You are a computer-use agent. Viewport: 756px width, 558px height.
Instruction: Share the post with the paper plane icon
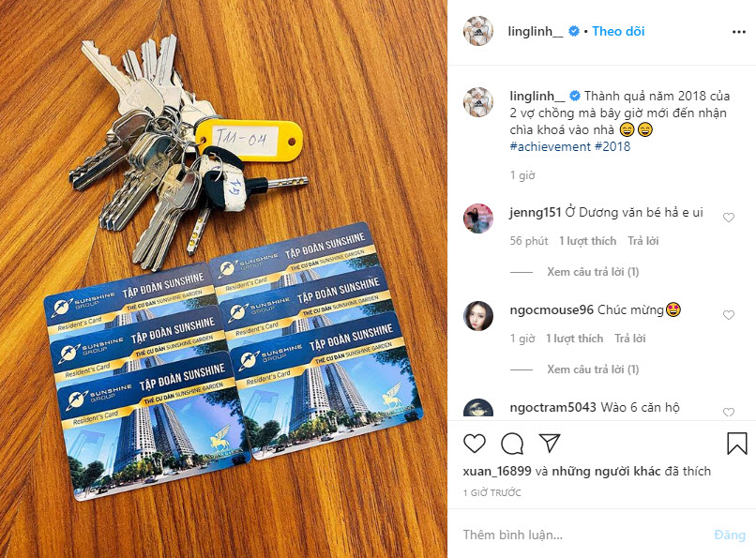(549, 443)
